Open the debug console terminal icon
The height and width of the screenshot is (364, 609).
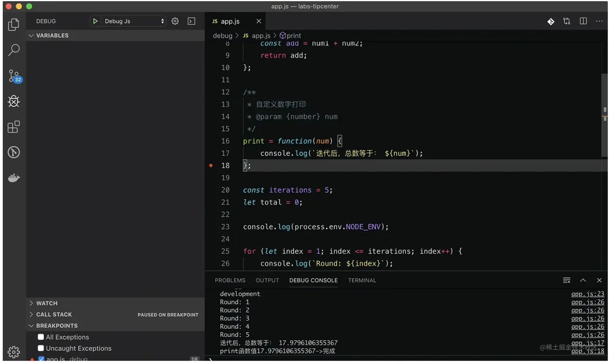click(x=191, y=21)
